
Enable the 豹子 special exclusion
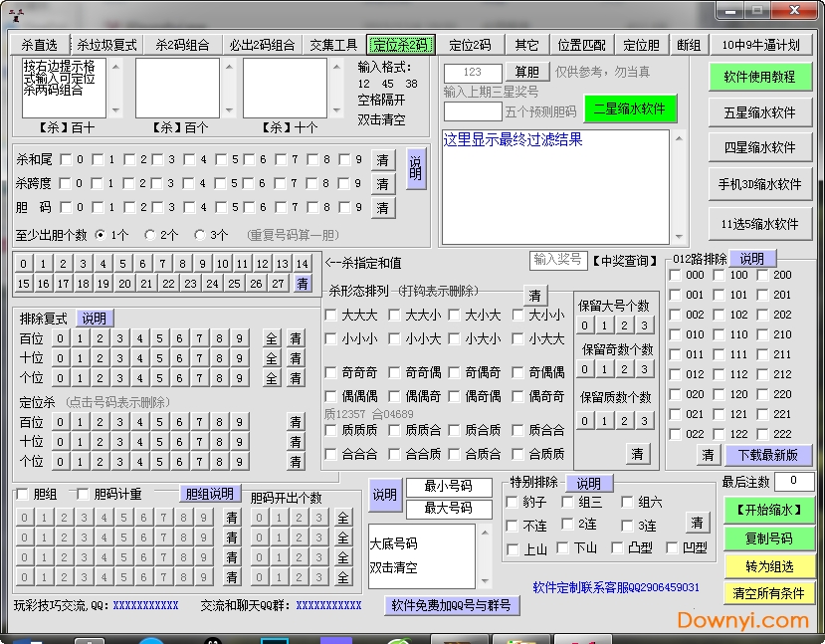pos(512,502)
